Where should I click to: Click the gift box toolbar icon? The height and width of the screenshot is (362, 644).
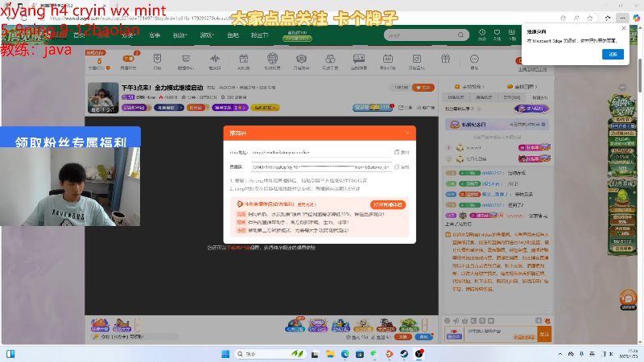pos(446,59)
